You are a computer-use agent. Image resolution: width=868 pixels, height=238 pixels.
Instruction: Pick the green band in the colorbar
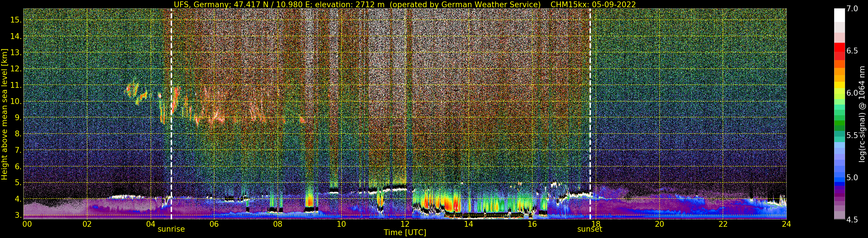(x=839, y=123)
